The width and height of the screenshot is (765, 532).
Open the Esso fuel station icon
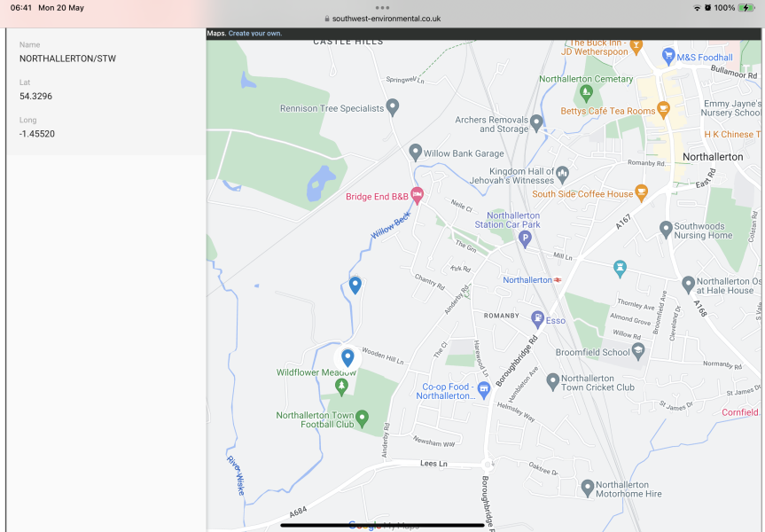[538, 320]
